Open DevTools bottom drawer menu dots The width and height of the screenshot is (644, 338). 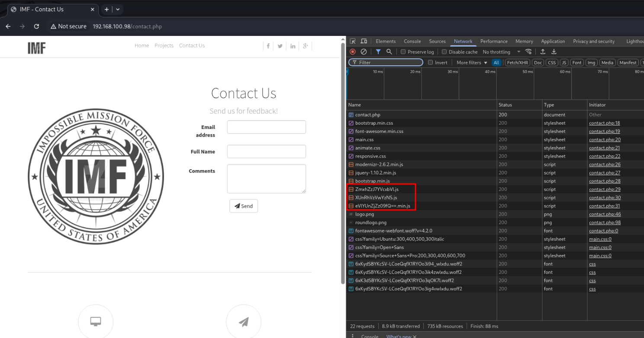tap(353, 336)
